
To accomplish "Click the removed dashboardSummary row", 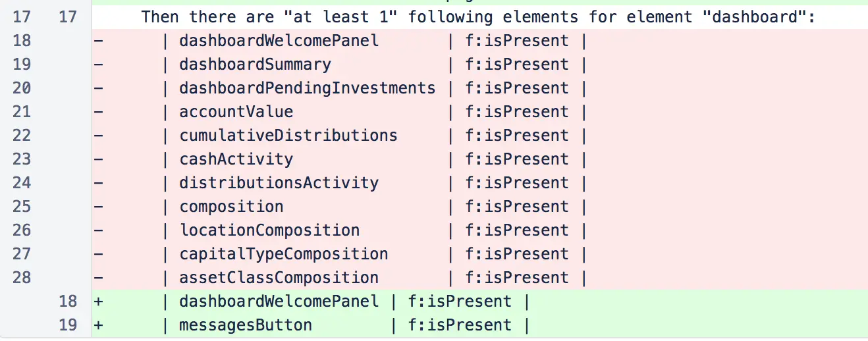I will pos(255,65).
